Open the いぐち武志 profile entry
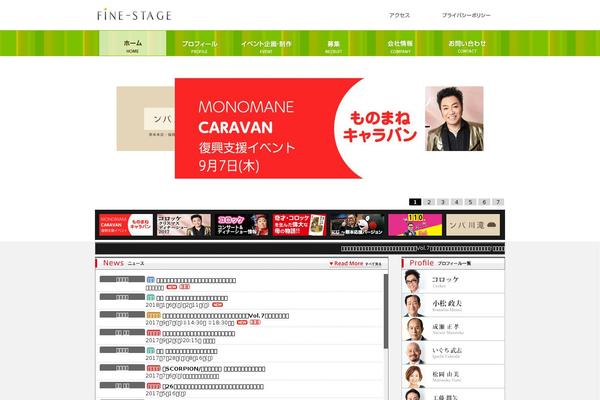Viewport: 600px width, 400px height. (x=453, y=353)
